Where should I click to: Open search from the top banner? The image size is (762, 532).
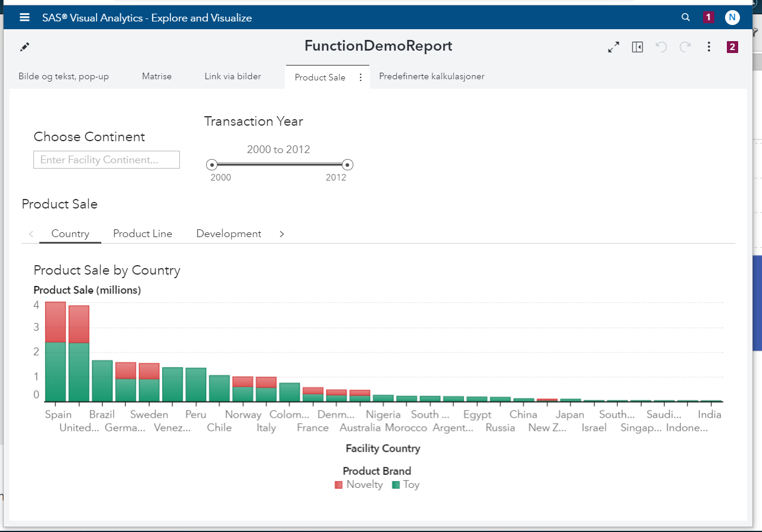685,17
